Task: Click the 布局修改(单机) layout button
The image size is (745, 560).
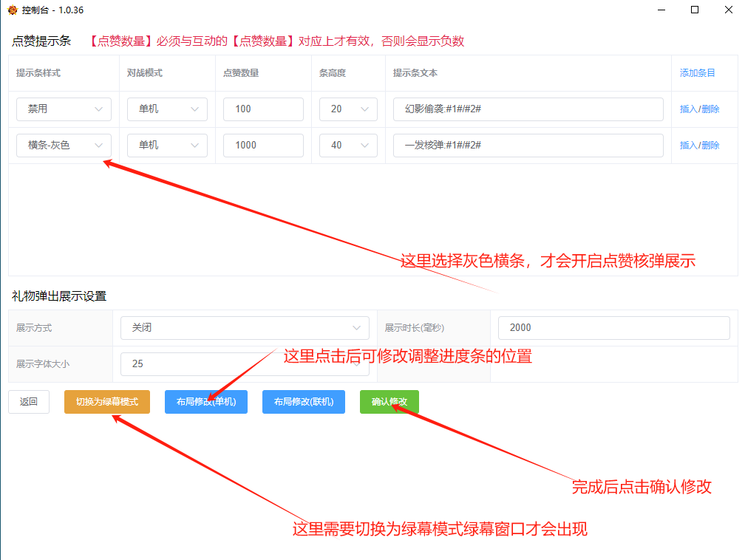Action: coord(206,401)
